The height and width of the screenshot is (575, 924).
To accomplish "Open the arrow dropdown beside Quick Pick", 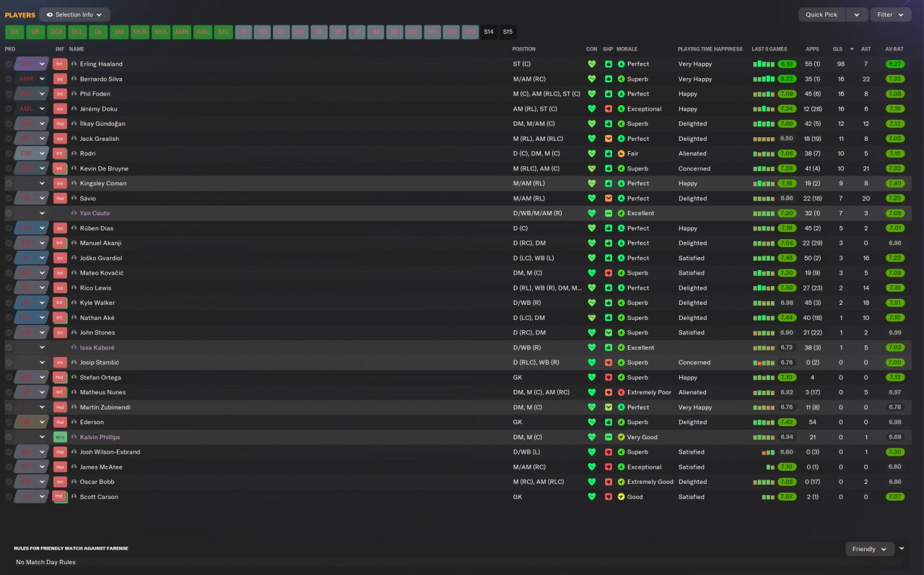I will 857,14.
